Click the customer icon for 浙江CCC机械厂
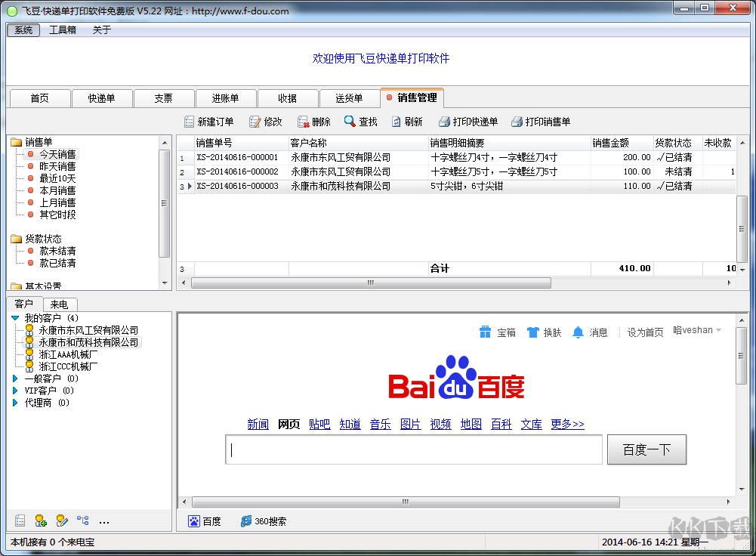The image size is (756, 556). click(x=29, y=366)
